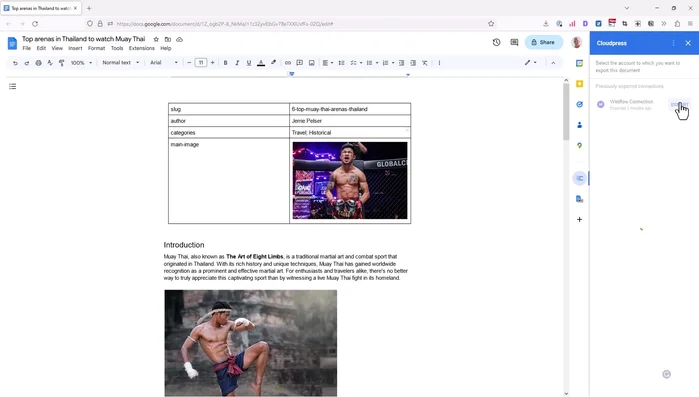Open the zoom level dropdown showing 100%
The image size is (699, 397).
coord(81,63)
